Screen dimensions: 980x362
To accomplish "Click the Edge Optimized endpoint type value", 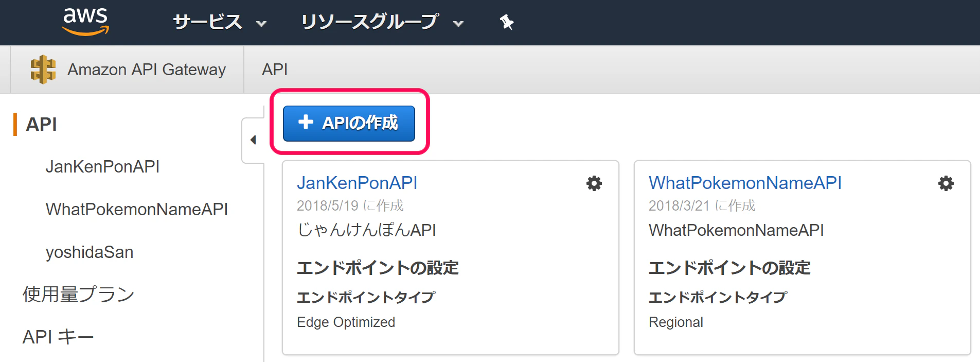I will tap(346, 322).
